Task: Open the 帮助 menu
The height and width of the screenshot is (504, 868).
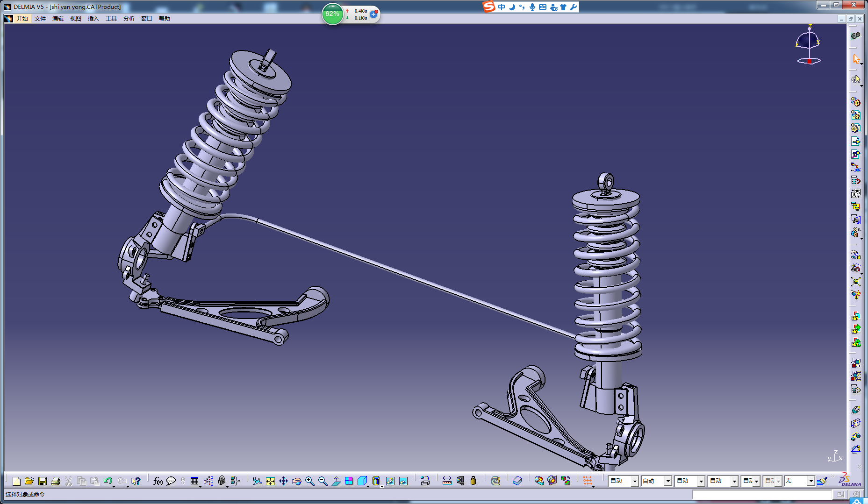Action: [x=165, y=19]
